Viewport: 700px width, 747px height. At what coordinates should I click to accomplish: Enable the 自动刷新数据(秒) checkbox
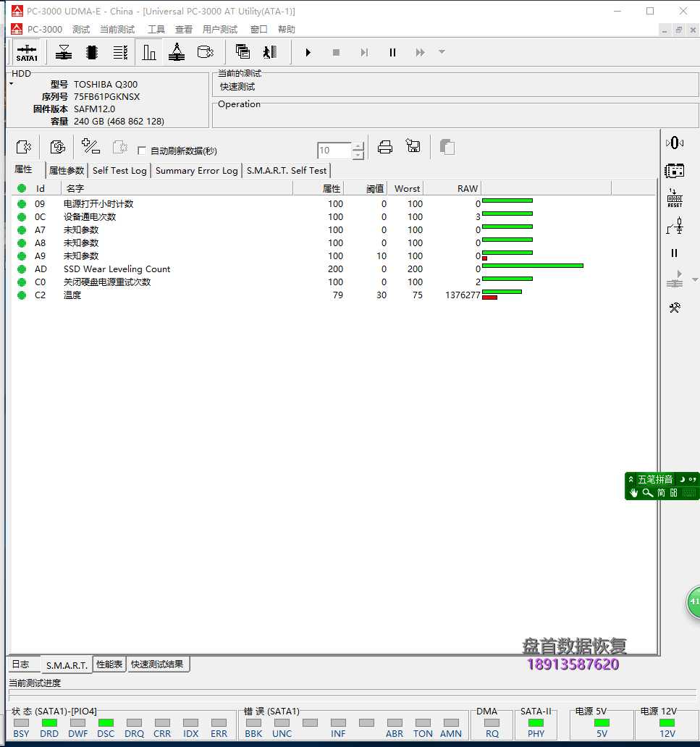142,151
